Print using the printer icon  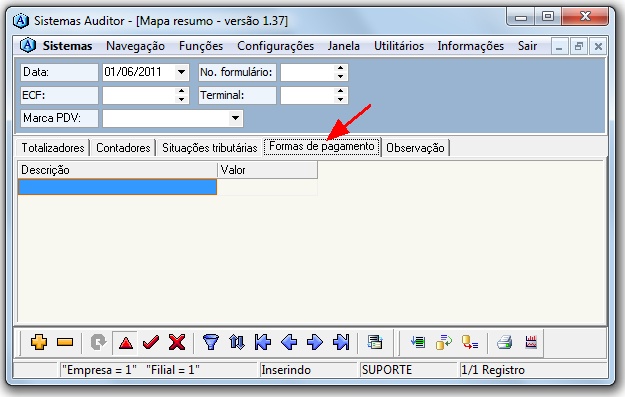[x=505, y=342]
